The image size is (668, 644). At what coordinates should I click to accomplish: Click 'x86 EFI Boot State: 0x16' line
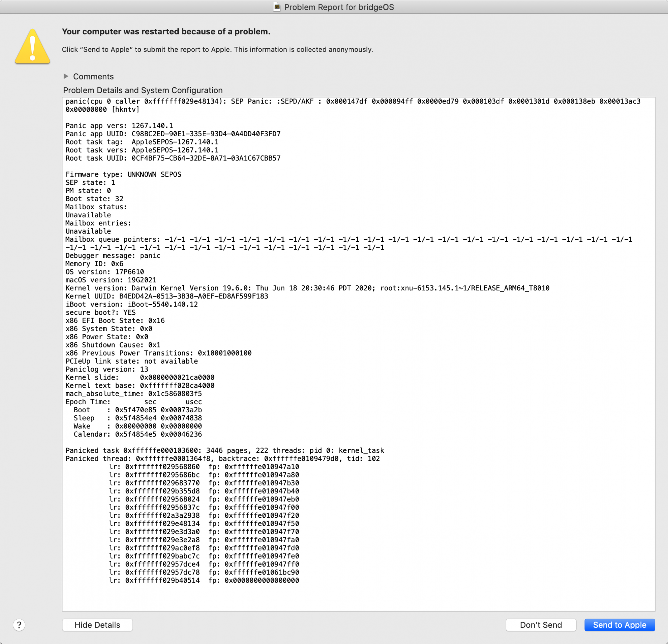[x=115, y=320]
